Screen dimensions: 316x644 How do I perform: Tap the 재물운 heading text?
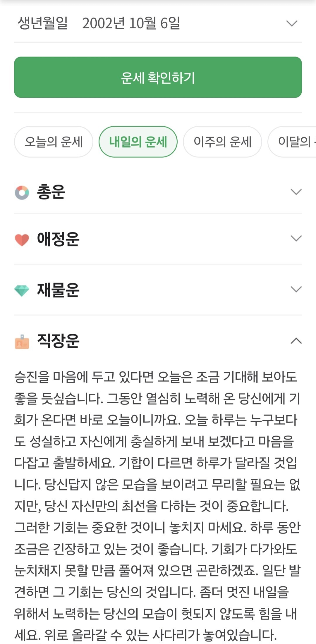(x=58, y=290)
